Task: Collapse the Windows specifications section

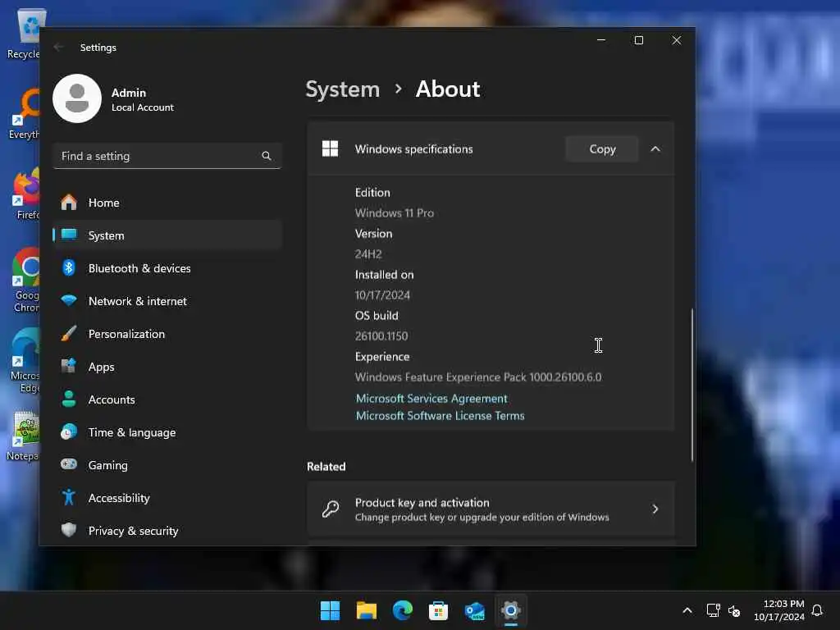Action: (655, 149)
